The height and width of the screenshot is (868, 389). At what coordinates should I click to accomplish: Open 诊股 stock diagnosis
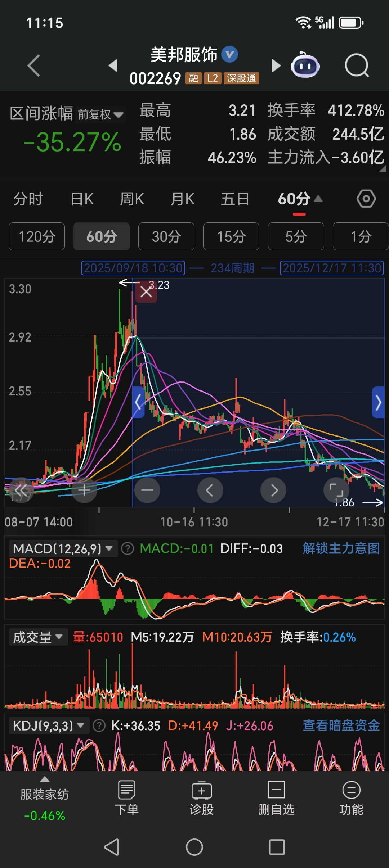pyautogui.click(x=202, y=797)
